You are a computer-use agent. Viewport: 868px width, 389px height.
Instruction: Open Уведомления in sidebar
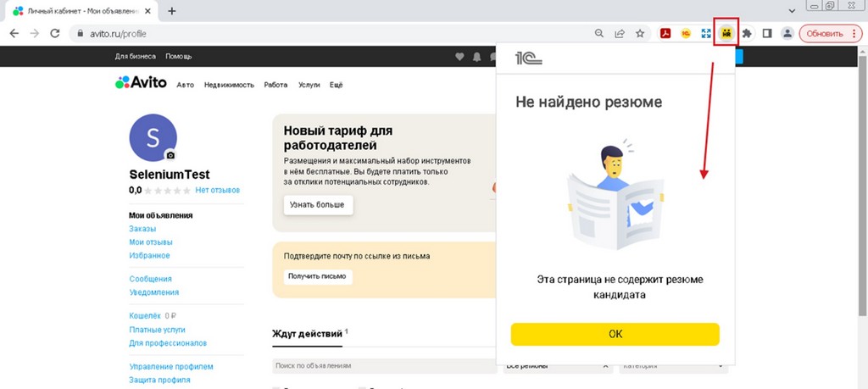pos(154,292)
